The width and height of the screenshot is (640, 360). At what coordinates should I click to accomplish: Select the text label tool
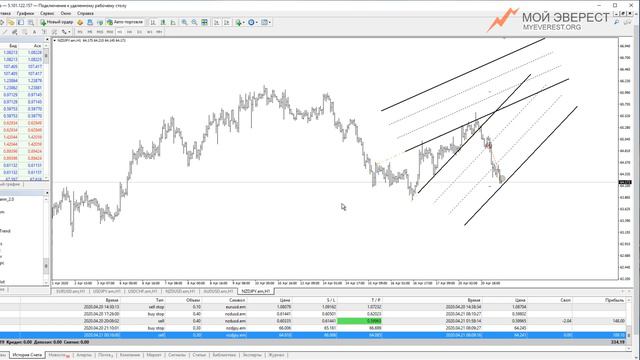click(44, 32)
